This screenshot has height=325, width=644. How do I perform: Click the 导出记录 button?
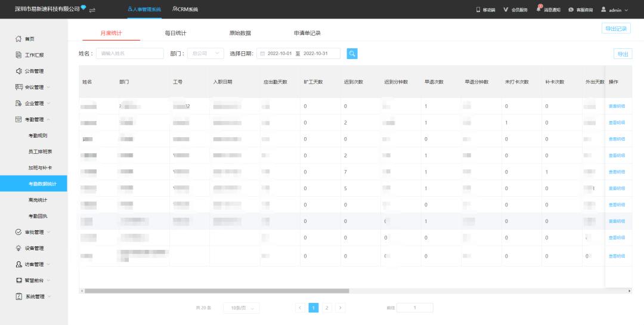pyautogui.click(x=616, y=29)
